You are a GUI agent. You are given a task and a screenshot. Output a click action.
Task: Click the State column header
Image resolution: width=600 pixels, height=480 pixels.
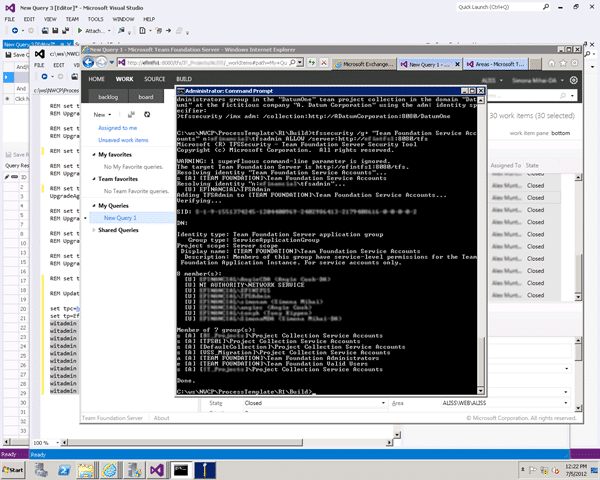[x=532, y=165]
